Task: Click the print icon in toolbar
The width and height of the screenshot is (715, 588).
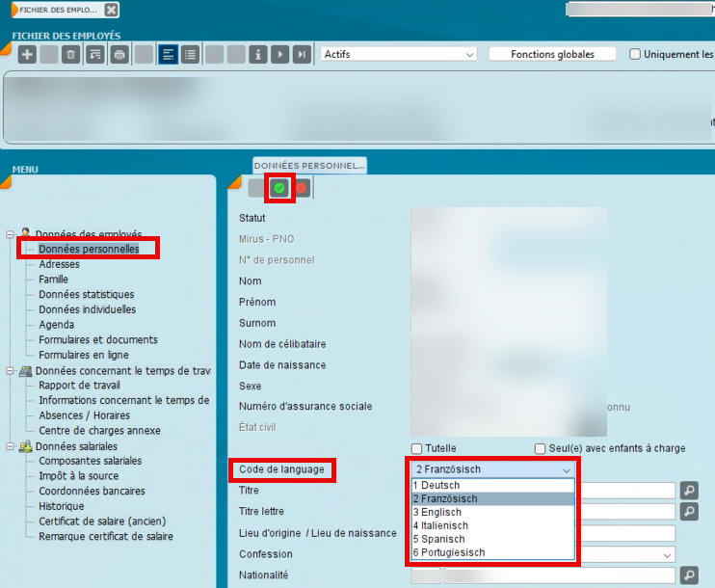Action: [119, 55]
